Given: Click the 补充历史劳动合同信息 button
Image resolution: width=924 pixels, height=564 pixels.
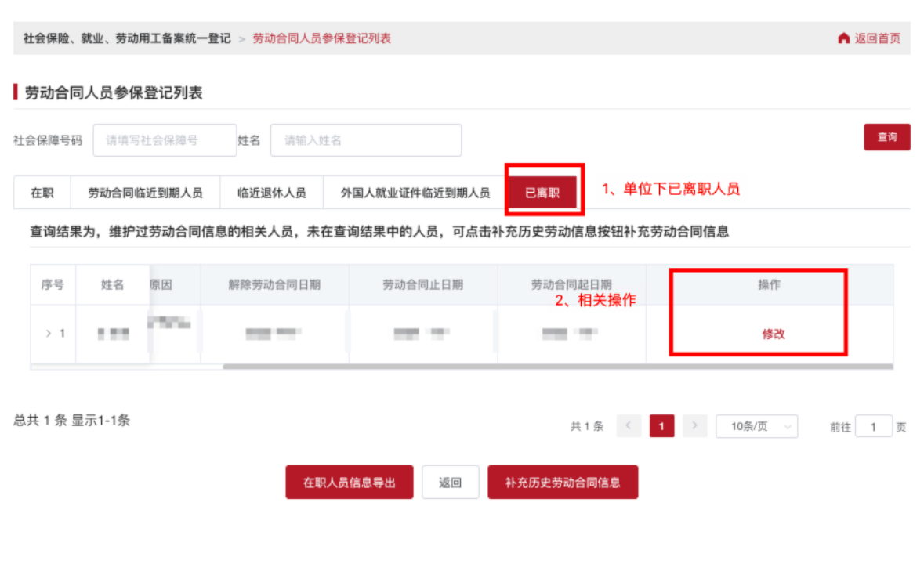Looking at the screenshot, I should pos(562,483).
